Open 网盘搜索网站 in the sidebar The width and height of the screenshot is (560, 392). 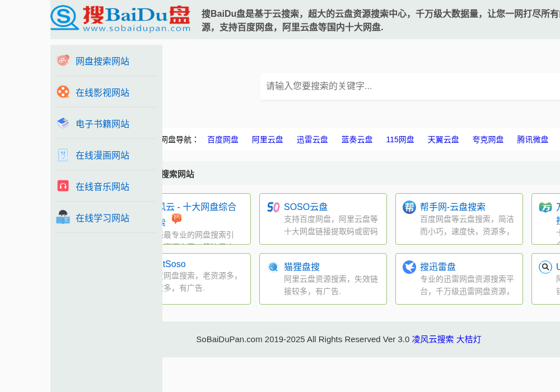(102, 61)
